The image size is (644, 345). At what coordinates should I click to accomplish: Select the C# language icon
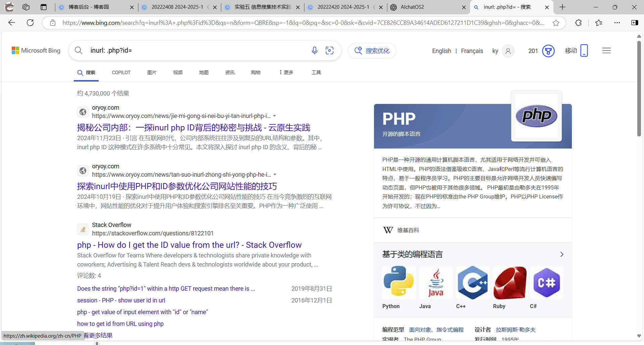click(x=546, y=282)
